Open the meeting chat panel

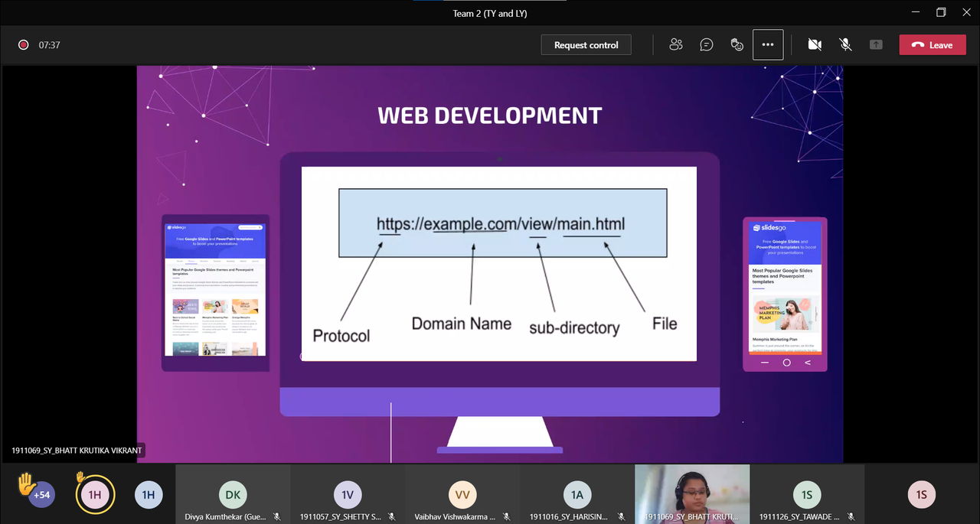(x=707, y=45)
